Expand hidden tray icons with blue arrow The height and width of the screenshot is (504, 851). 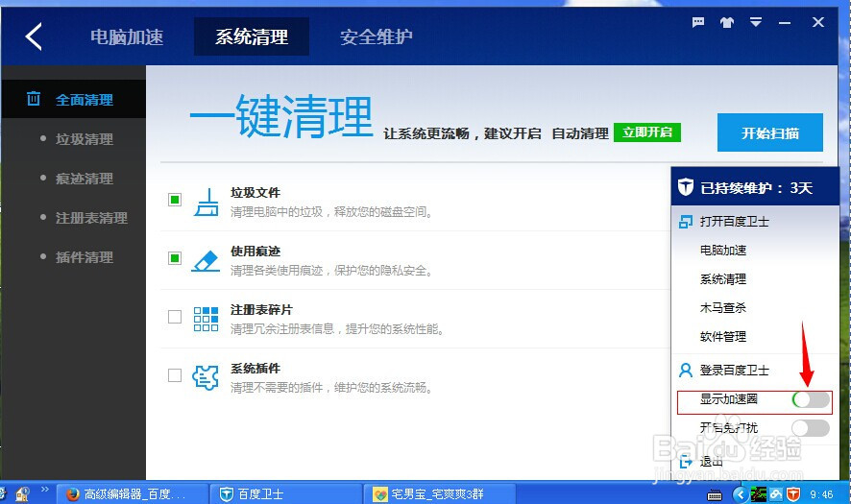coord(740,494)
